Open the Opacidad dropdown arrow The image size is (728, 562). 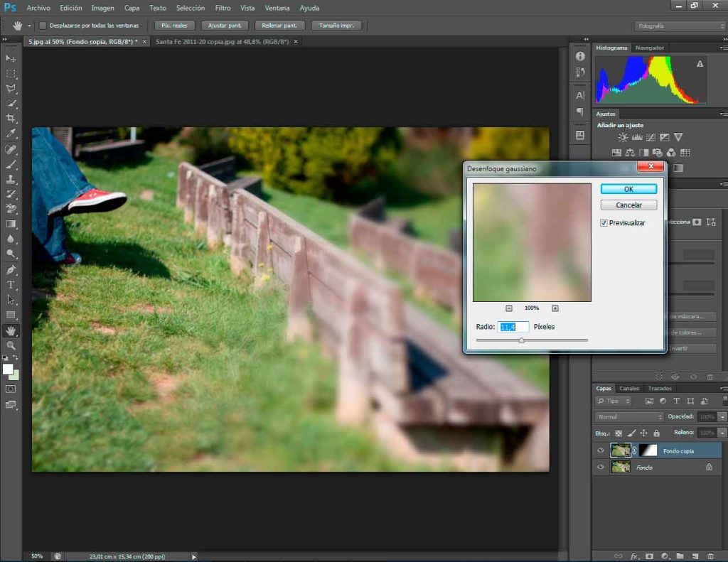click(722, 417)
